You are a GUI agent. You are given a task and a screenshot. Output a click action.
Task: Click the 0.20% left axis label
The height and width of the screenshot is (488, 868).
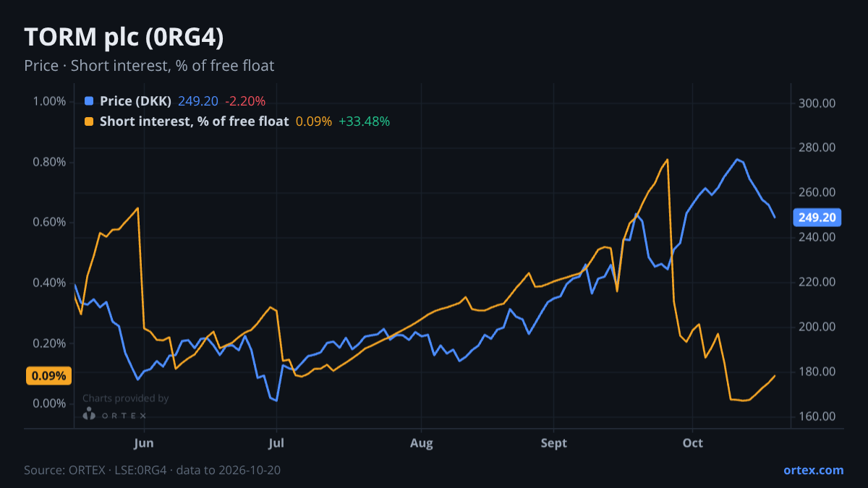[49, 343]
